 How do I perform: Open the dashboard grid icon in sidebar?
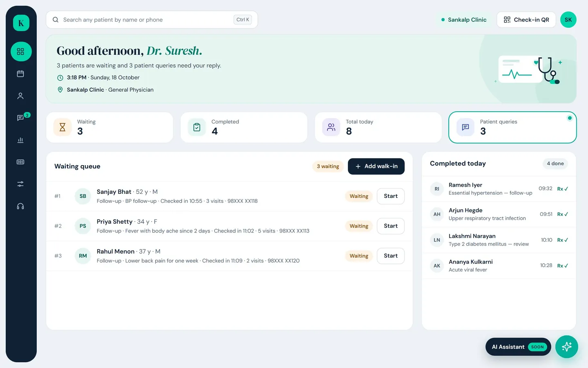(x=21, y=52)
